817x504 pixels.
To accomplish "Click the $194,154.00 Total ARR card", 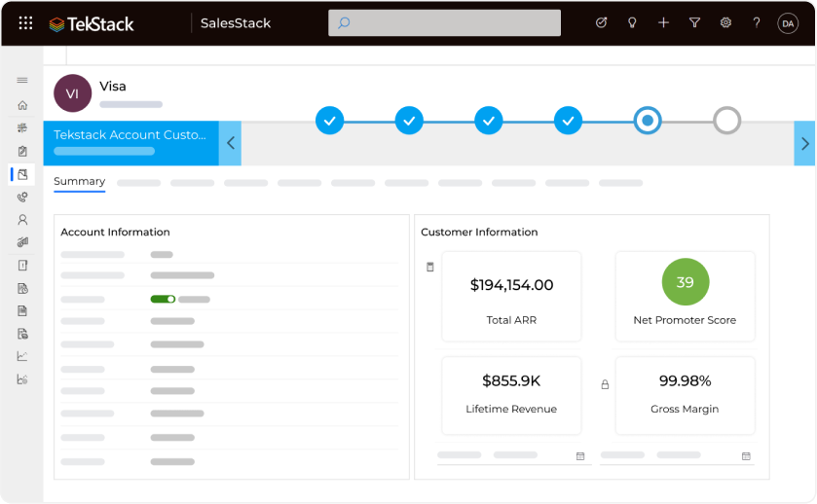I will [511, 297].
